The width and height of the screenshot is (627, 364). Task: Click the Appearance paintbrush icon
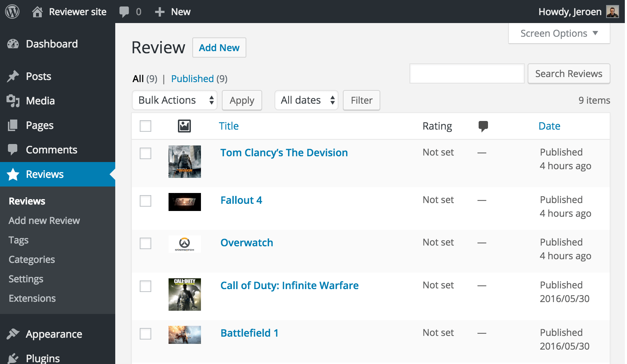click(x=13, y=334)
